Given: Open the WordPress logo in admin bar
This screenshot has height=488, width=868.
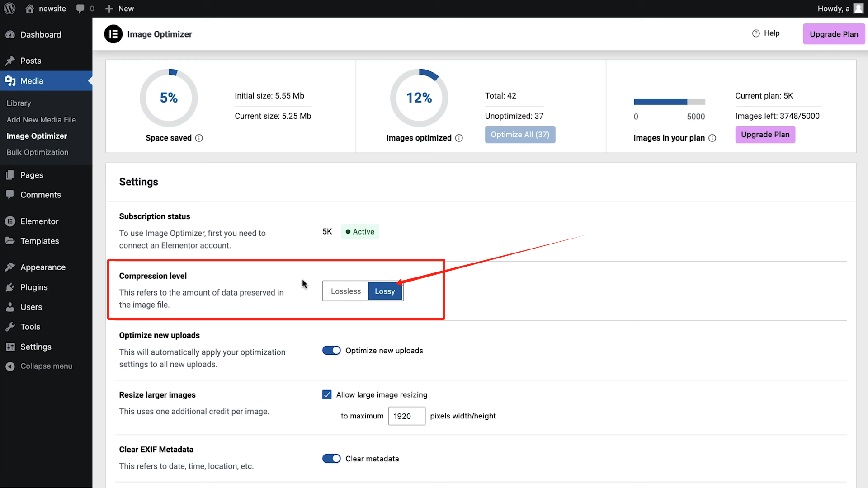Looking at the screenshot, I should (x=9, y=8).
